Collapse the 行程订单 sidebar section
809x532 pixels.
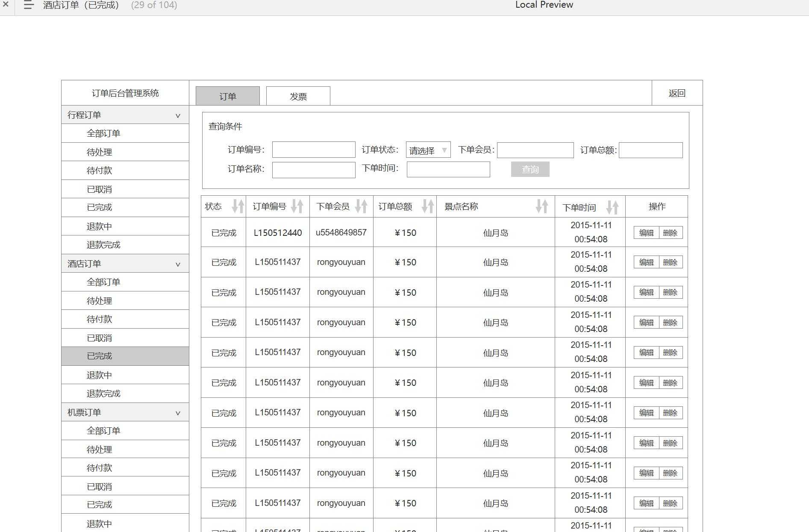click(x=178, y=115)
